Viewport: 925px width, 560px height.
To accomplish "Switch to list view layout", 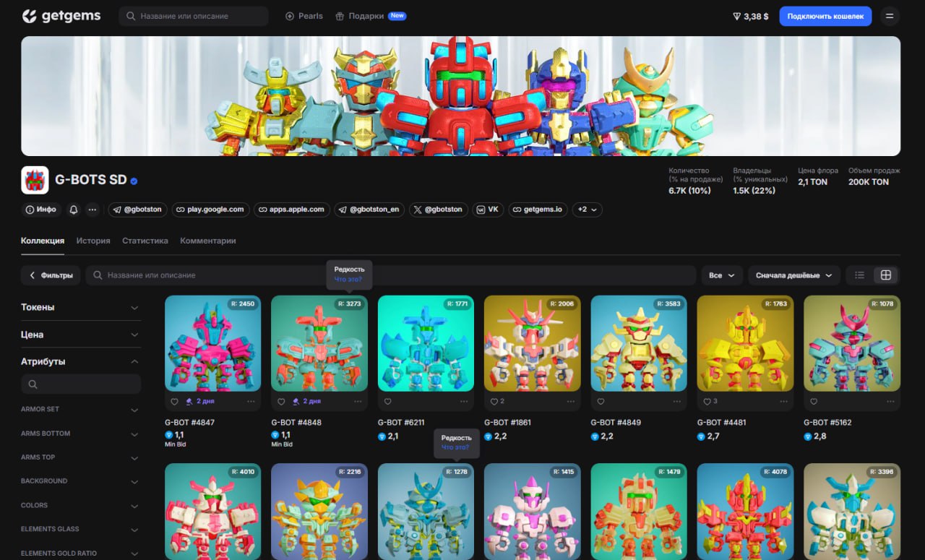I will point(859,275).
